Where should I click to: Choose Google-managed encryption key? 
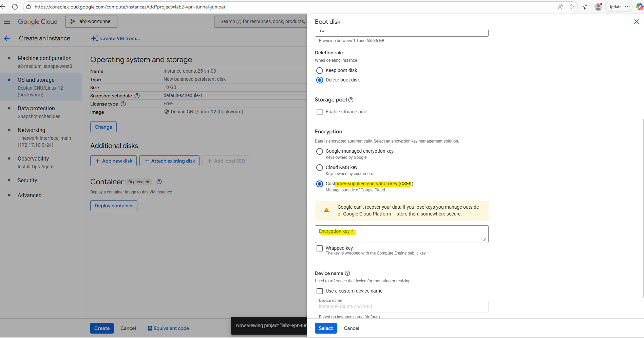tap(319, 151)
